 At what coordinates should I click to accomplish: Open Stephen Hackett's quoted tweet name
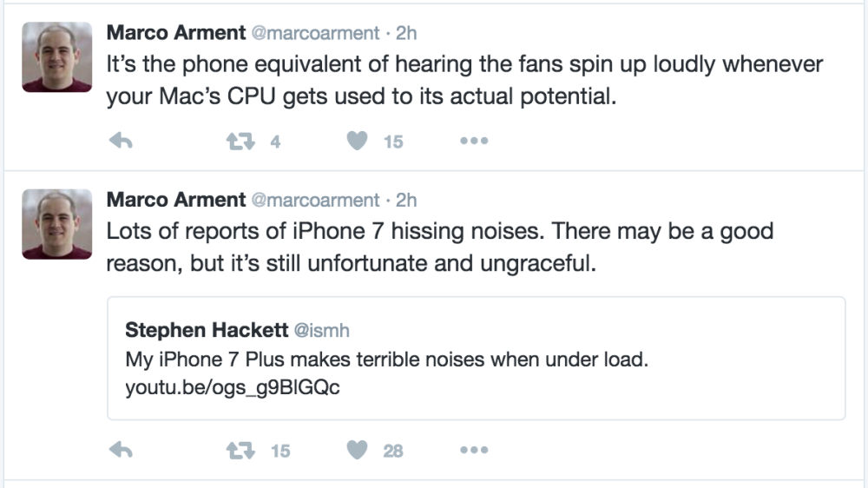coord(204,330)
